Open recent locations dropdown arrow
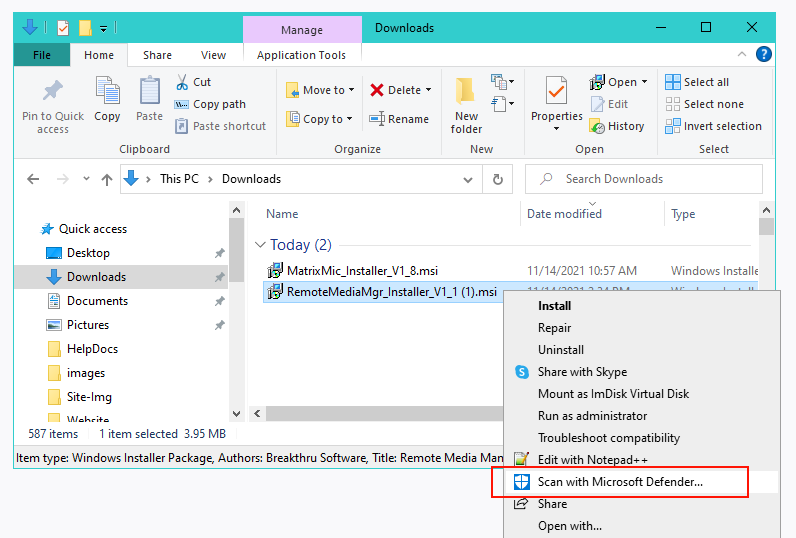The width and height of the screenshot is (796, 538). (x=86, y=179)
